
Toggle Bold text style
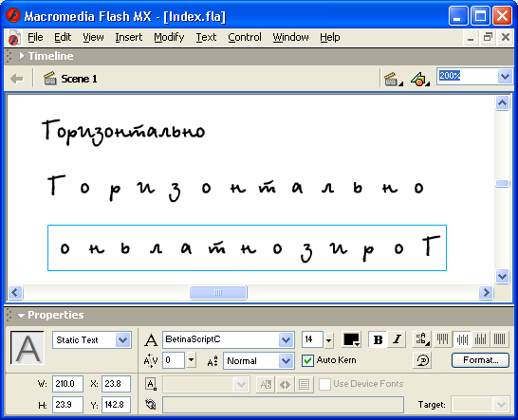tap(378, 339)
